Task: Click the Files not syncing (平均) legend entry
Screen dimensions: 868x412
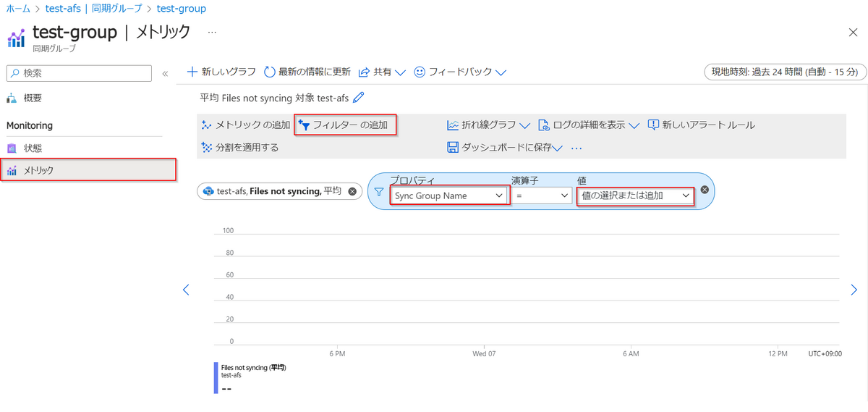Action: coord(253,368)
